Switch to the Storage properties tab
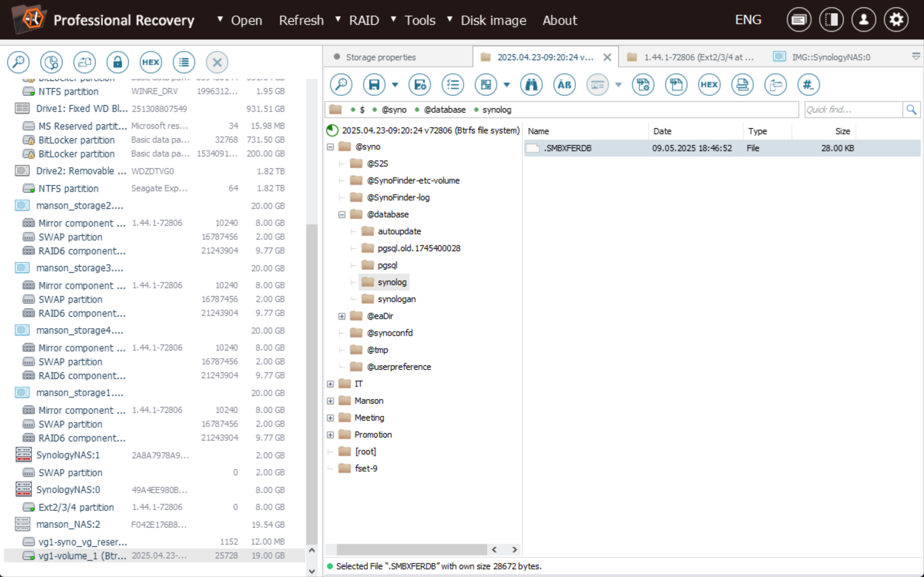 [x=381, y=57]
